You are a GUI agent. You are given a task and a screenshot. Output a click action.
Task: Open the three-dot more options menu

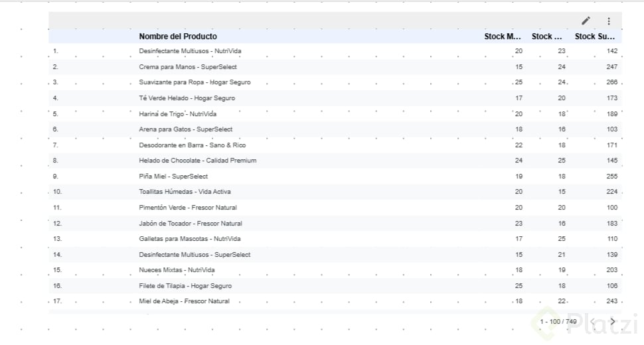609,21
